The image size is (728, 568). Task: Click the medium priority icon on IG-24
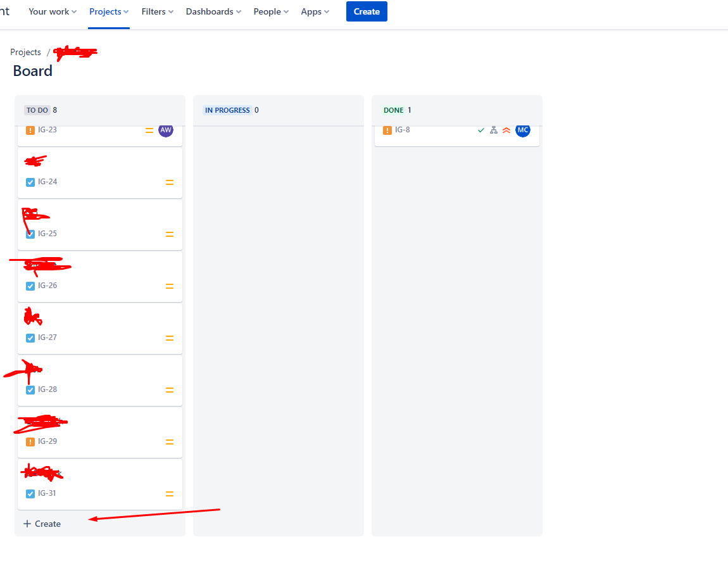pyautogui.click(x=170, y=182)
